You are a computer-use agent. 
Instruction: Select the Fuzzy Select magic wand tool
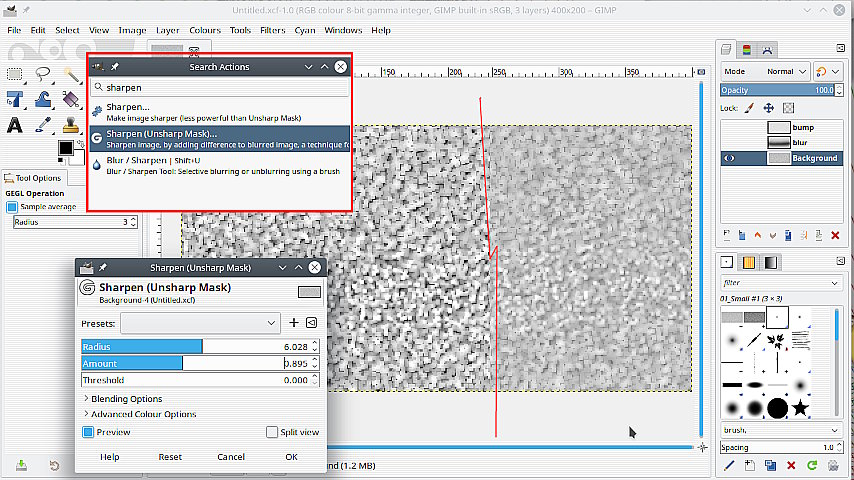click(x=71, y=74)
